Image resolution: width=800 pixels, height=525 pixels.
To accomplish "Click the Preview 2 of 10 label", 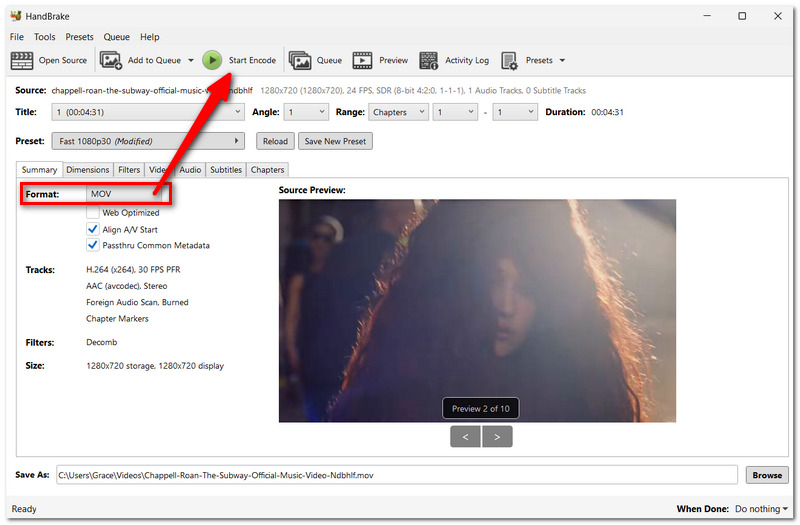I will coord(481,409).
